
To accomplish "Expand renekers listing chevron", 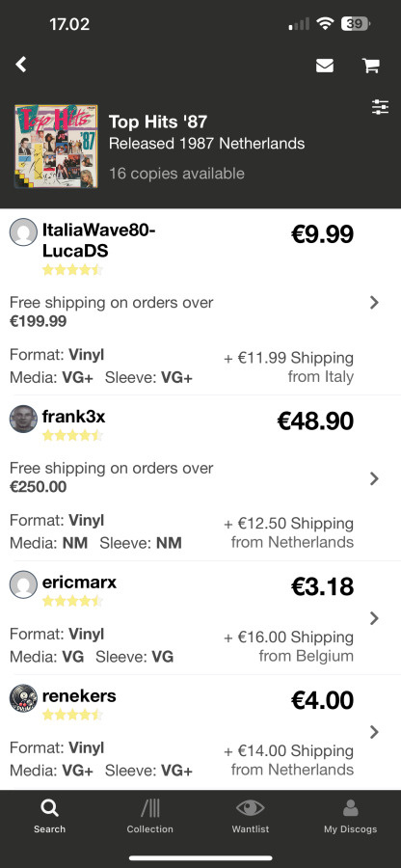I will (374, 732).
